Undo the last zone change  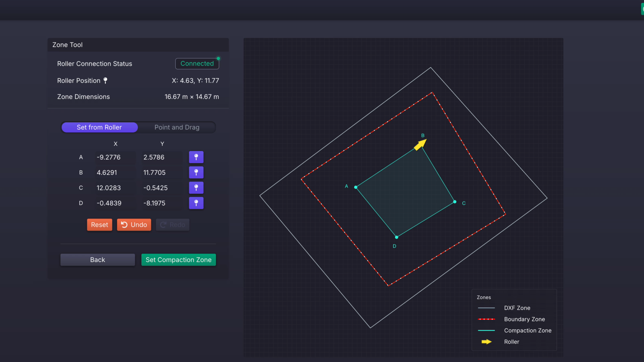click(x=134, y=225)
